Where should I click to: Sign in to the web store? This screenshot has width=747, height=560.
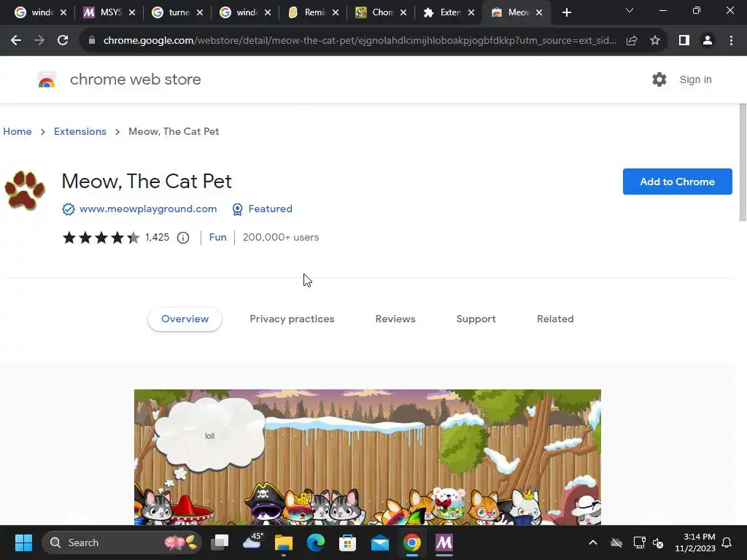pyautogui.click(x=695, y=79)
